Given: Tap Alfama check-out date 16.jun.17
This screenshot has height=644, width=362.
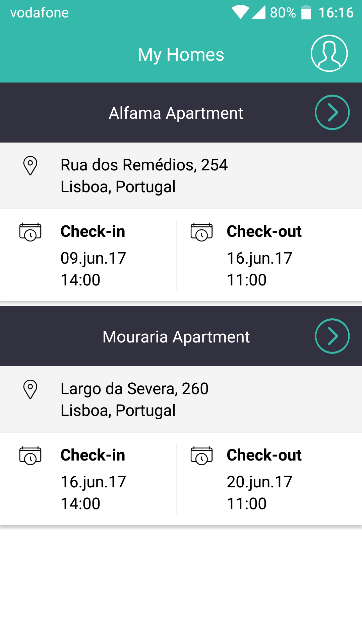Looking at the screenshot, I should [259, 258].
